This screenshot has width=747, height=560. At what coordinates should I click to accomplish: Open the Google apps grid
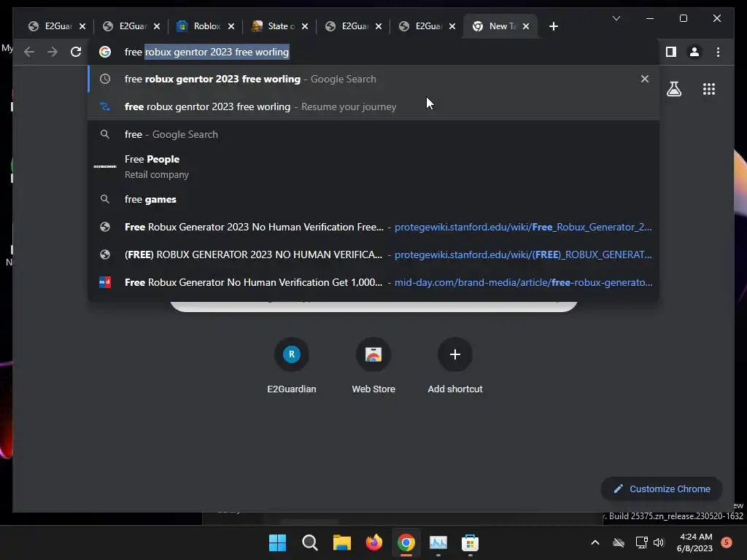click(x=709, y=89)
